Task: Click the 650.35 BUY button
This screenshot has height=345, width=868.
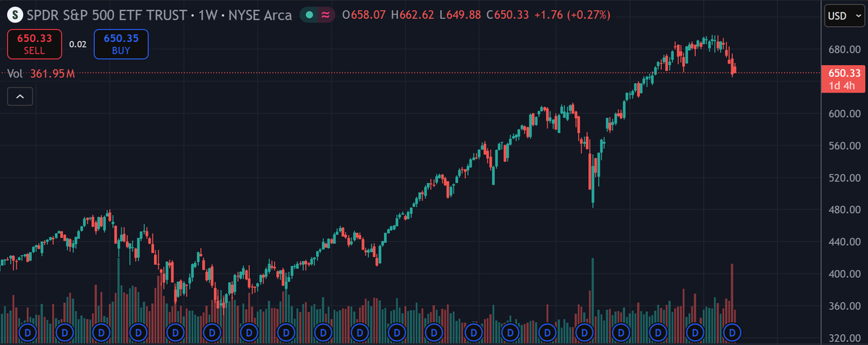Action: 121,44
